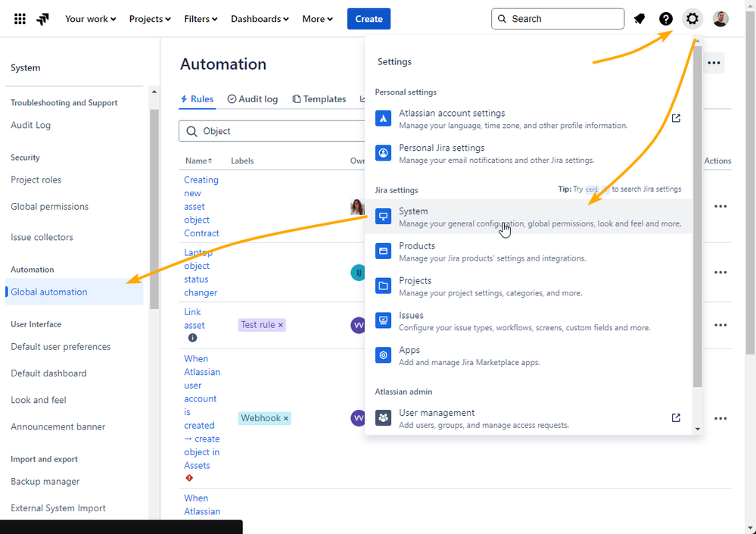Switch to the Rules tab
The height and width of the screenshot is (534, 756).
(197, 99)
